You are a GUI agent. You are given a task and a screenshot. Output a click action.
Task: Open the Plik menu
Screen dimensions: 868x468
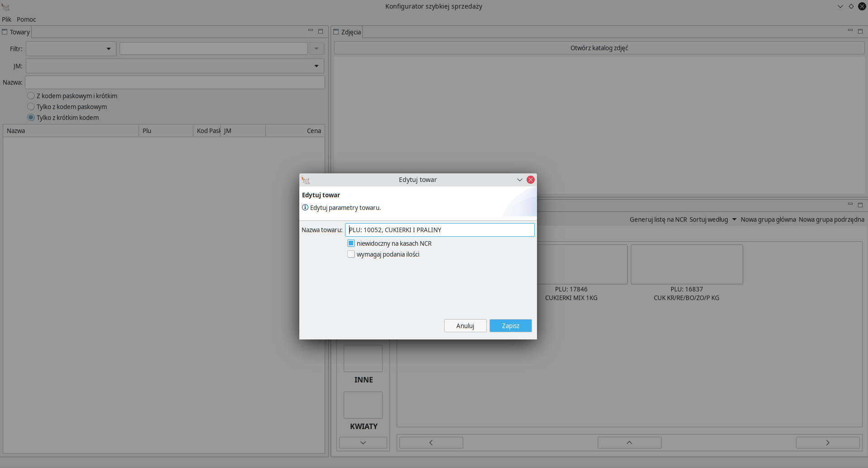pyautogui.click(x=6, y=19)
